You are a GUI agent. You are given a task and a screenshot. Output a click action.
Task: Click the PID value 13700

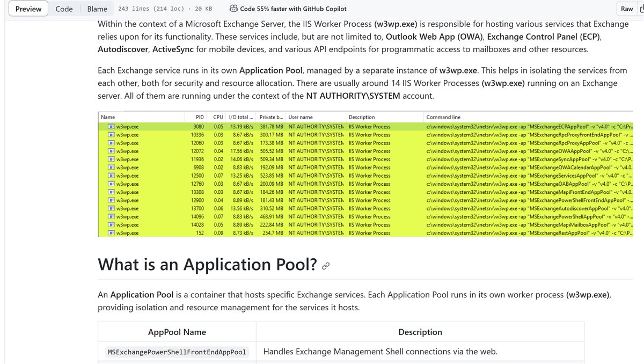(197, 208)
